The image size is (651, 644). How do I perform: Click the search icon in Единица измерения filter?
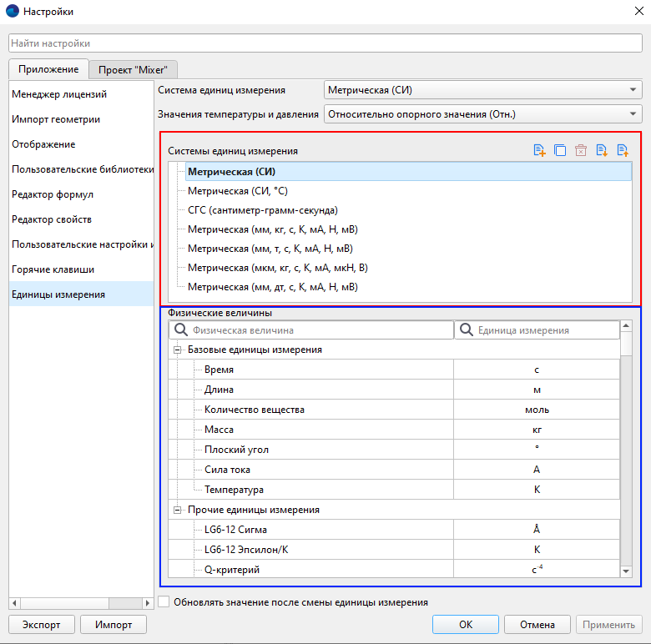coord(466,330)
